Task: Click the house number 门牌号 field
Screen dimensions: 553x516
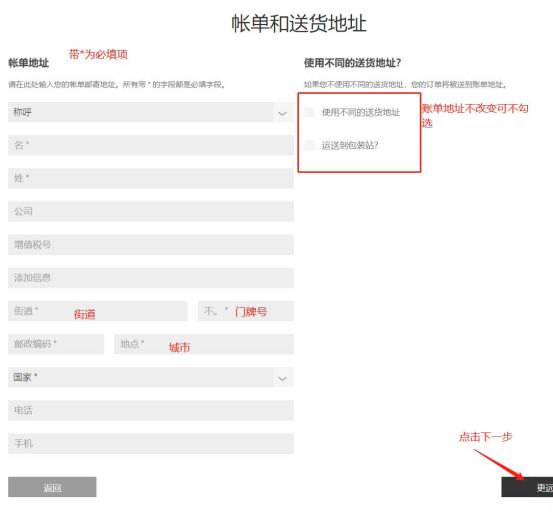Action: (246, 311)
